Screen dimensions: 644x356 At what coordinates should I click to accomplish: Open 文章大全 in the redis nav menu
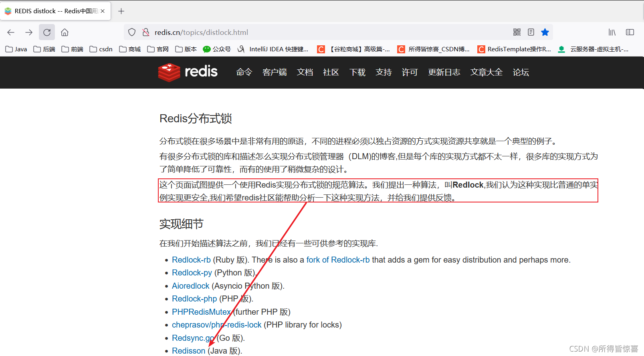487,72
